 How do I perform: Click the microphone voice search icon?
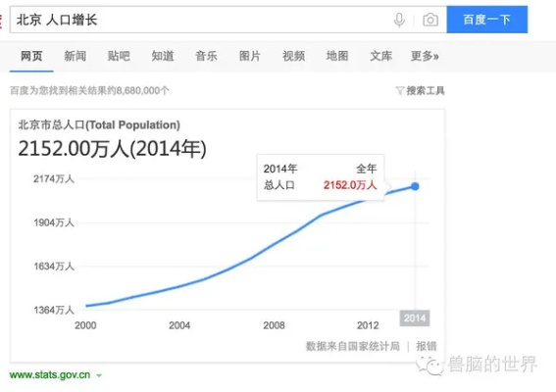[x=399, y=20]
